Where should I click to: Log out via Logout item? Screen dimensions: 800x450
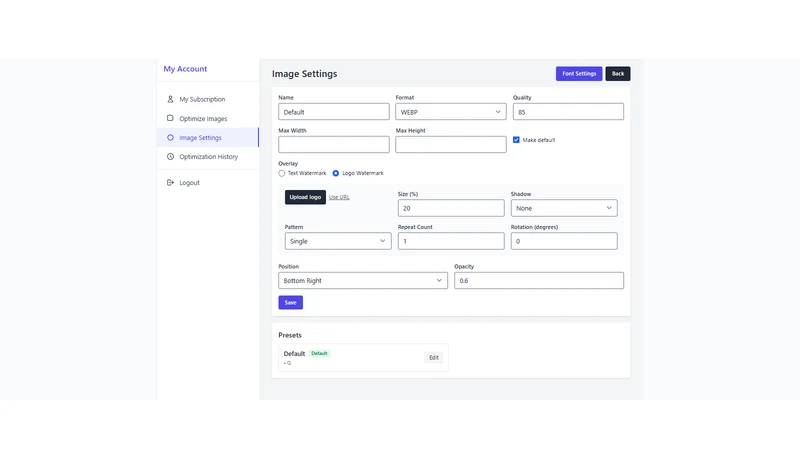208,183
